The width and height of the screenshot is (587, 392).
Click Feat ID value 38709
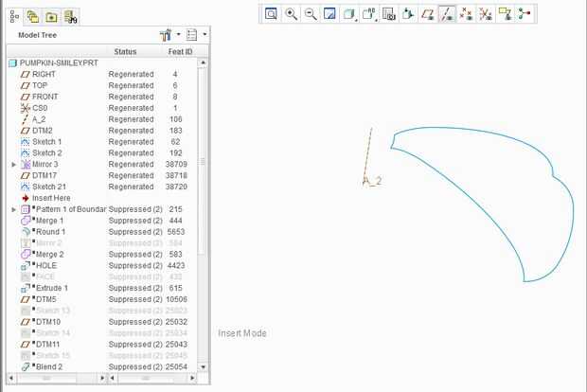(x=176, y=164)
